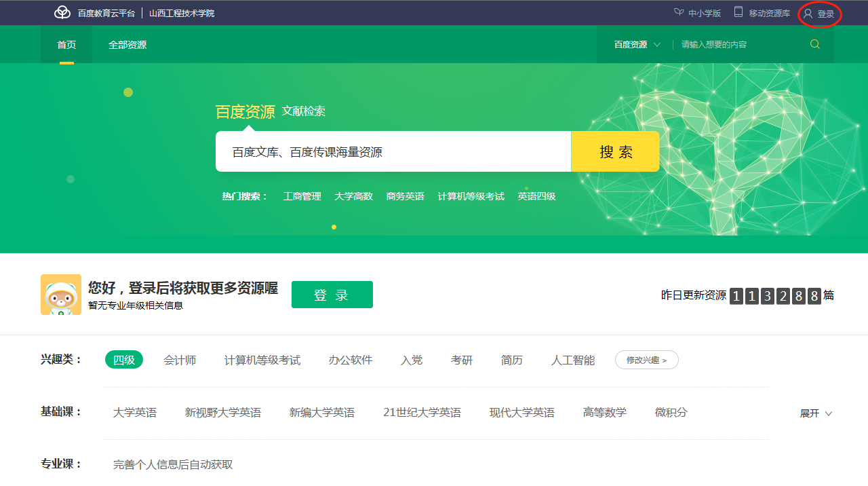Click 山西工程技术学院 in the header

pyautogui.click(x=182, y=13)
